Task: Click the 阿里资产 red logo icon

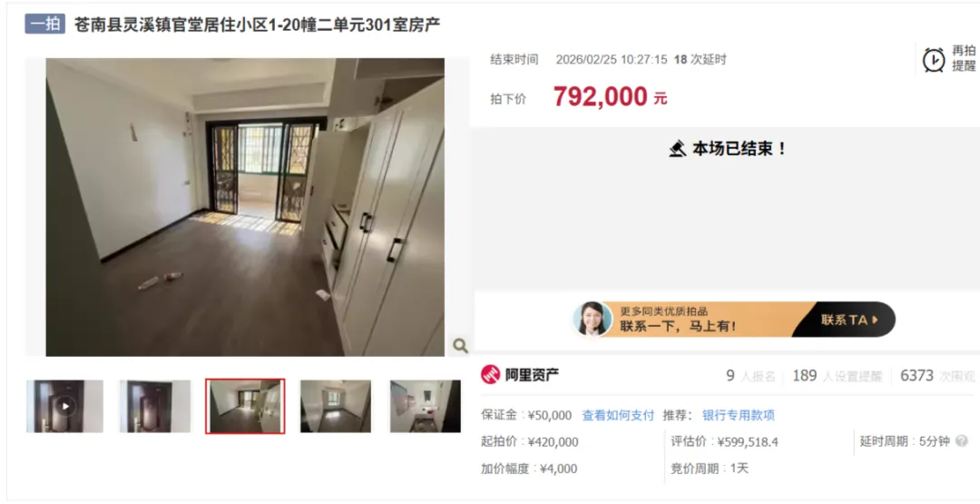Action: [x=491, y=374]
